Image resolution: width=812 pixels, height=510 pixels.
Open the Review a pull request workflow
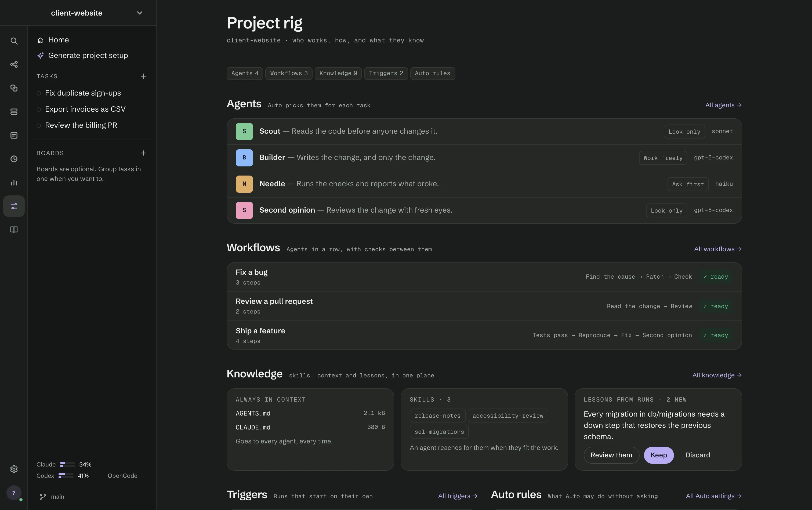pyautogui.click(x=484, y=306)
